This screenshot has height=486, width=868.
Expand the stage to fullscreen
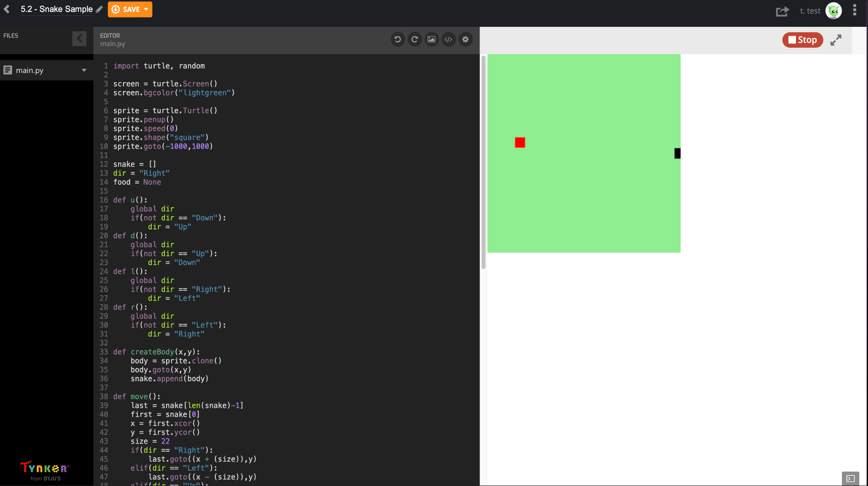[x=836, y=40]
